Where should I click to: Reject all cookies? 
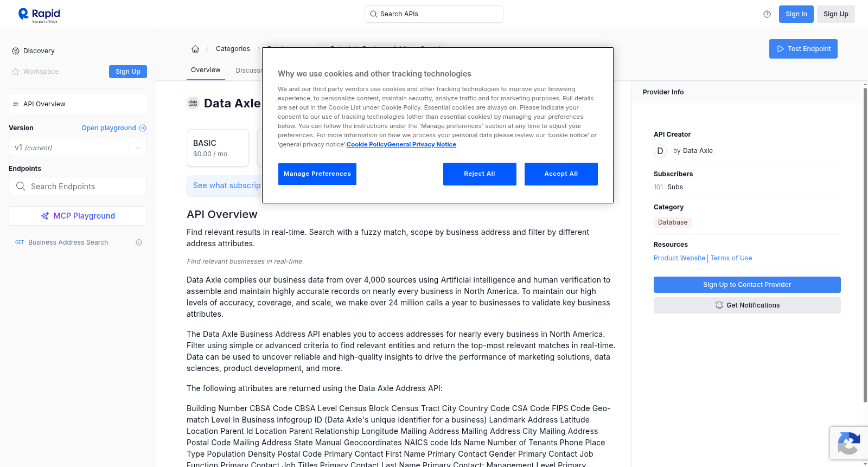[480, 174]
